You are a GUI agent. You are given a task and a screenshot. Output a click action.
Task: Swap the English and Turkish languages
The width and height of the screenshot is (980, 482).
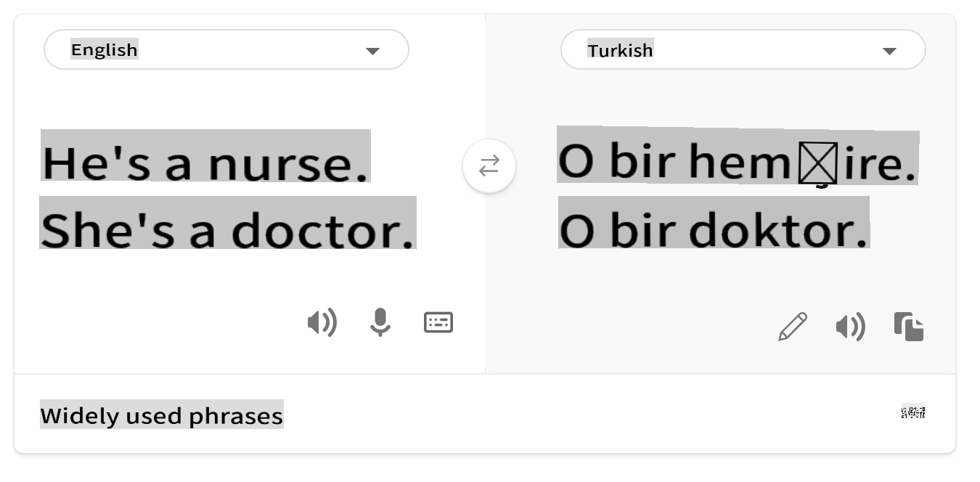click(489, 166)
